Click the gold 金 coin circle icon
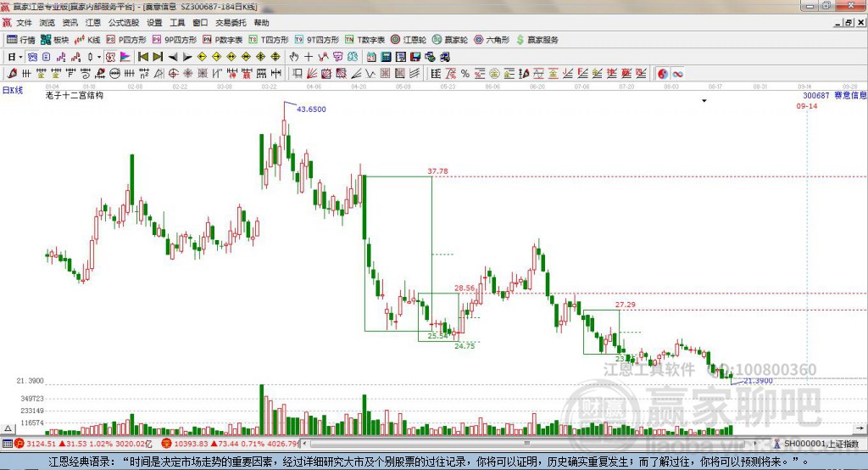The height and width of the screenshot is (470, 868). tap(494, 73)
